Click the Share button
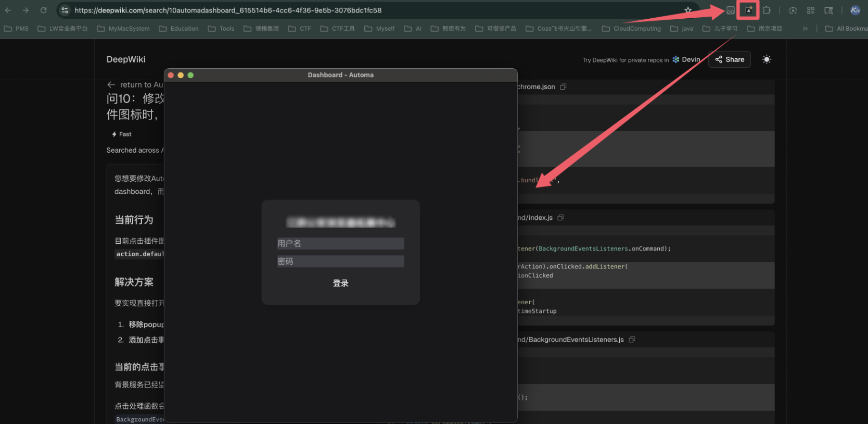Screen dimensions: 868x424 click(x=730, y=59)
